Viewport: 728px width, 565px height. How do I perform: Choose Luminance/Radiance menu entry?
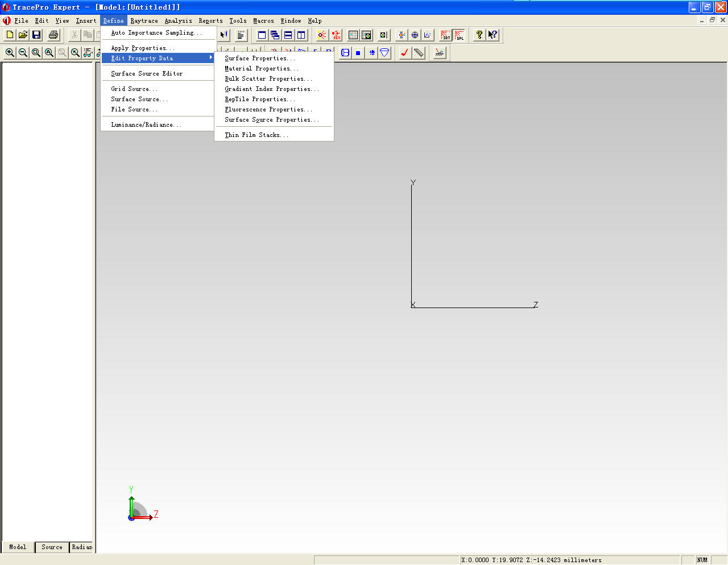tap(159, 124)
